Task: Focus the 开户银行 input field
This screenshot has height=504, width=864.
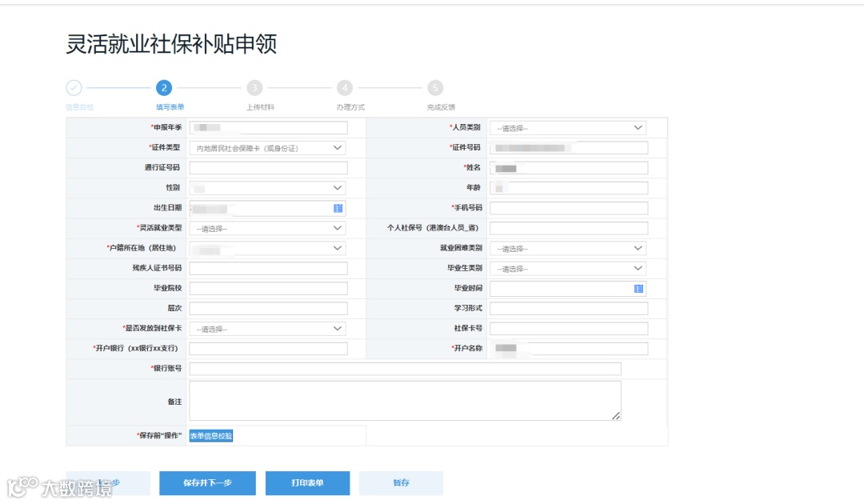Action: 268,349
